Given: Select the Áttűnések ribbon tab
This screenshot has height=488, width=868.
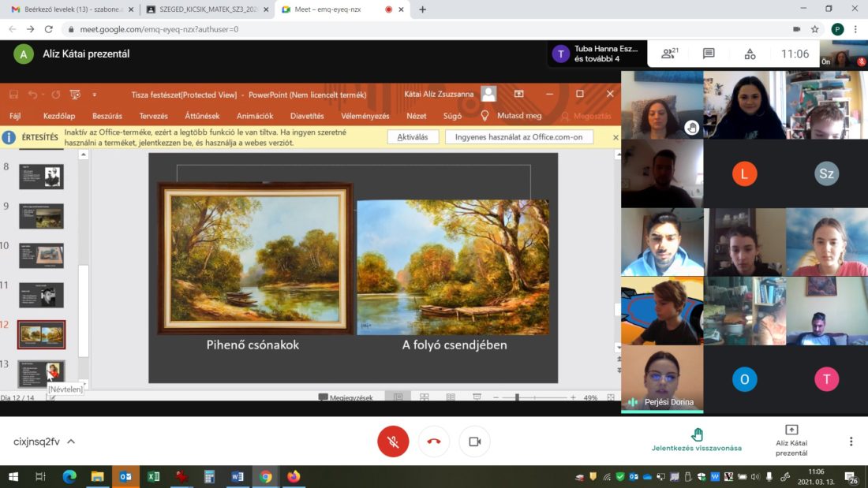Looking at the screenshot, I should click(202, 116).
